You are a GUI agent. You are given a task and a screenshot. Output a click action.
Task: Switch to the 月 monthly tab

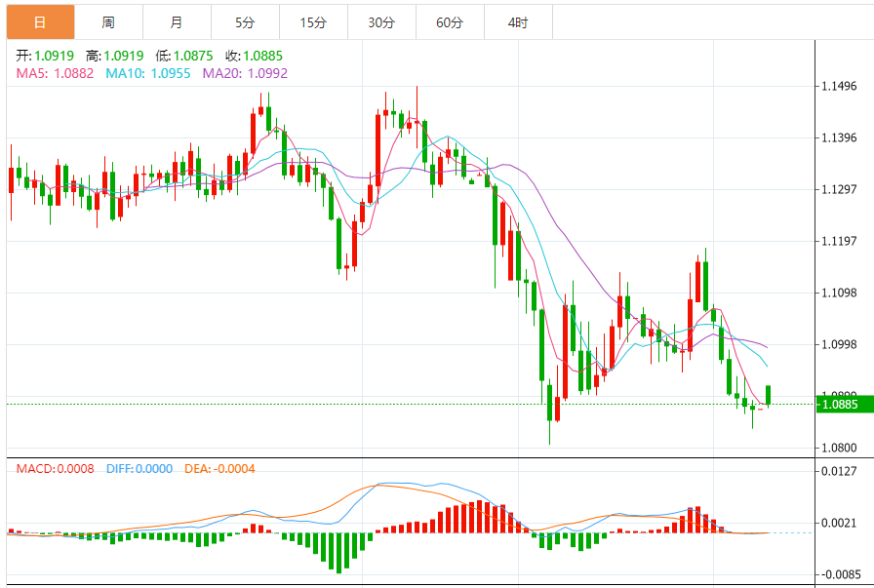click(x=177, y=22)
